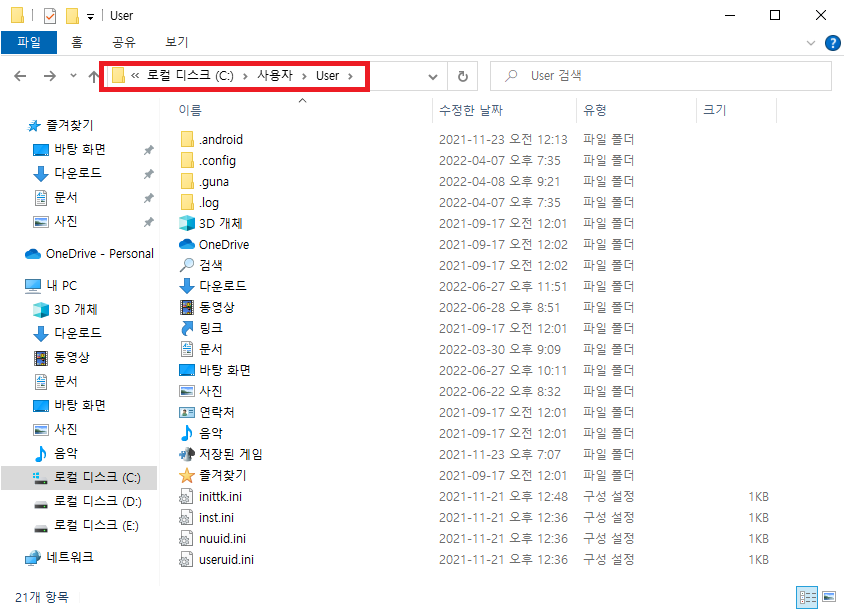Screen dimensions: 845x610
Task: Switch to details view in status bar
Action: click(807, 597)
